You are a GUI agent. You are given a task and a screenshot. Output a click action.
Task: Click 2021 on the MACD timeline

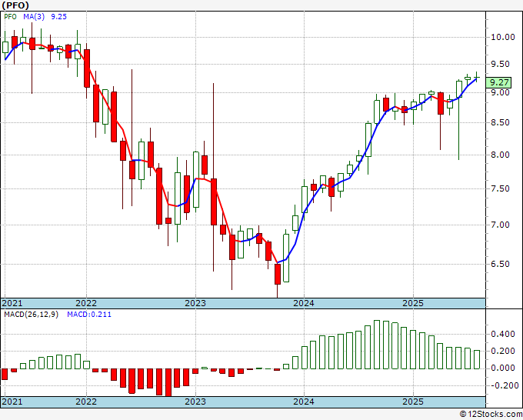click(12, 402)
